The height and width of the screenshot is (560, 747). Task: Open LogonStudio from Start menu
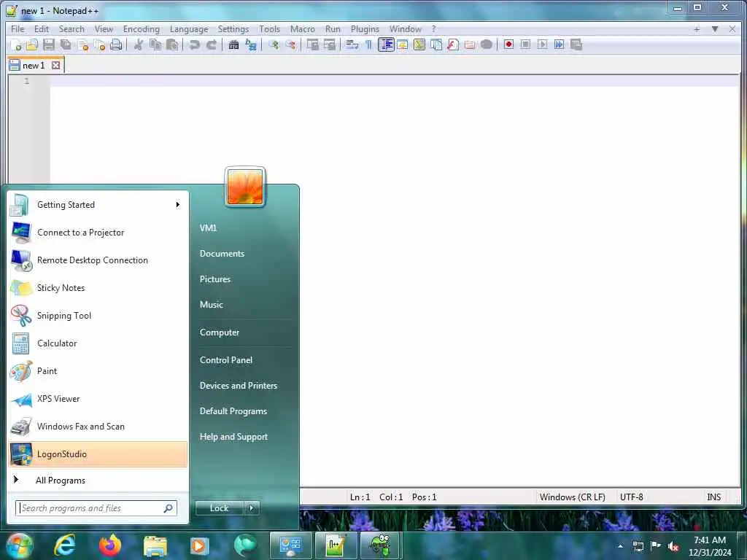(x=98, y=454)
